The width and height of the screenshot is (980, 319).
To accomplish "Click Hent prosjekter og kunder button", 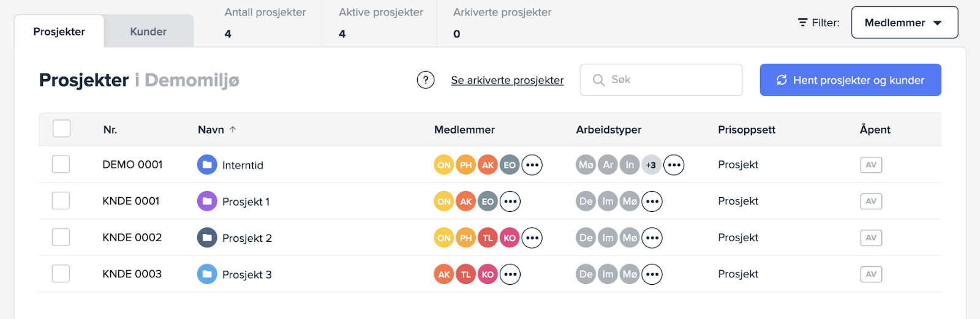I will point(850,80).
